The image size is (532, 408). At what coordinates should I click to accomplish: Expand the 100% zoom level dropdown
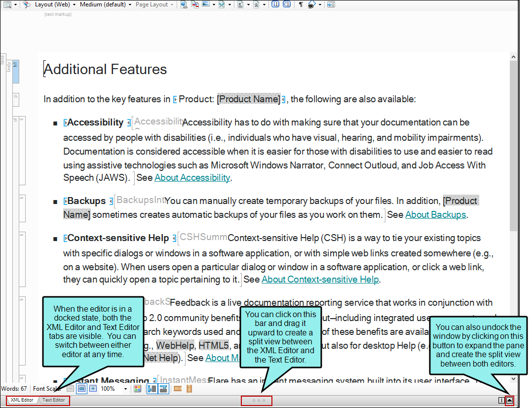125,389
